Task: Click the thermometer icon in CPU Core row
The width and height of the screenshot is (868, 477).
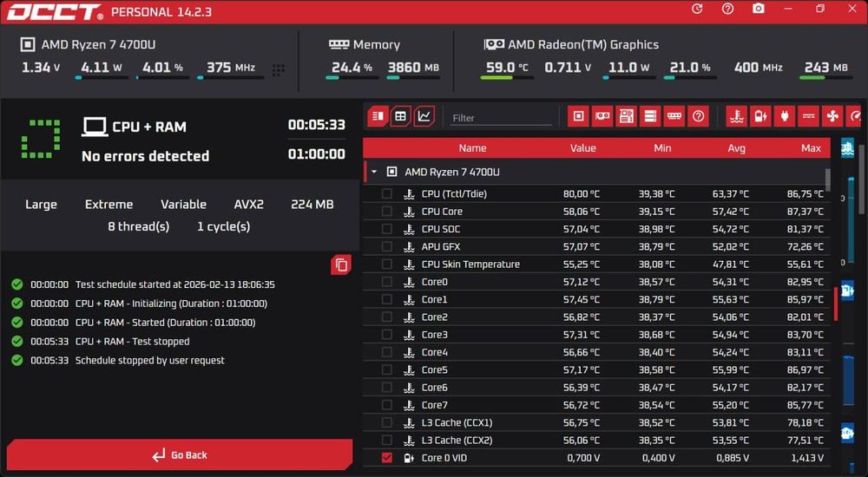Action: tap(409, 212)
